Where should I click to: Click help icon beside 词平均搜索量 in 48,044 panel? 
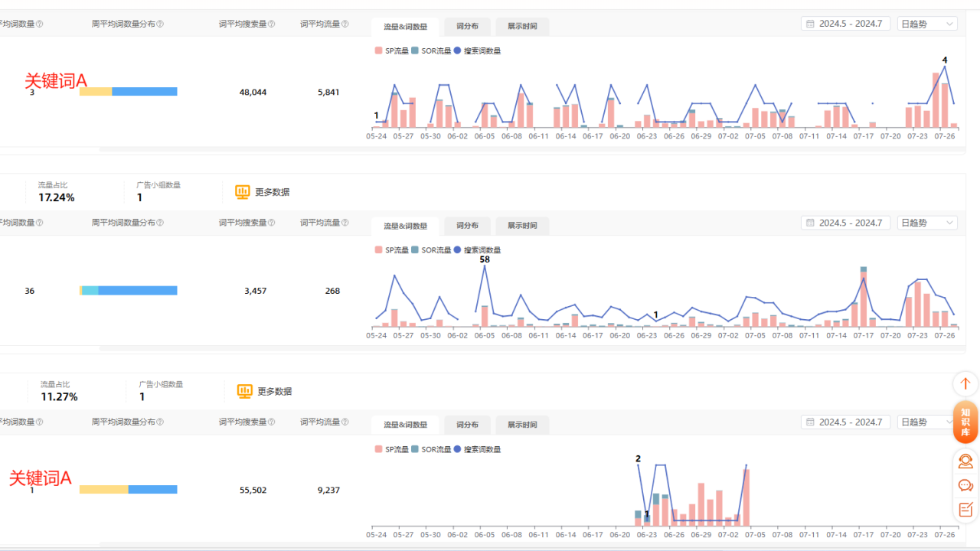[x=272, y=24]
